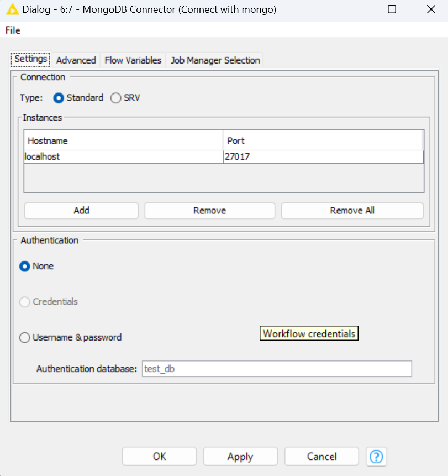Click the Apply button

240,456
